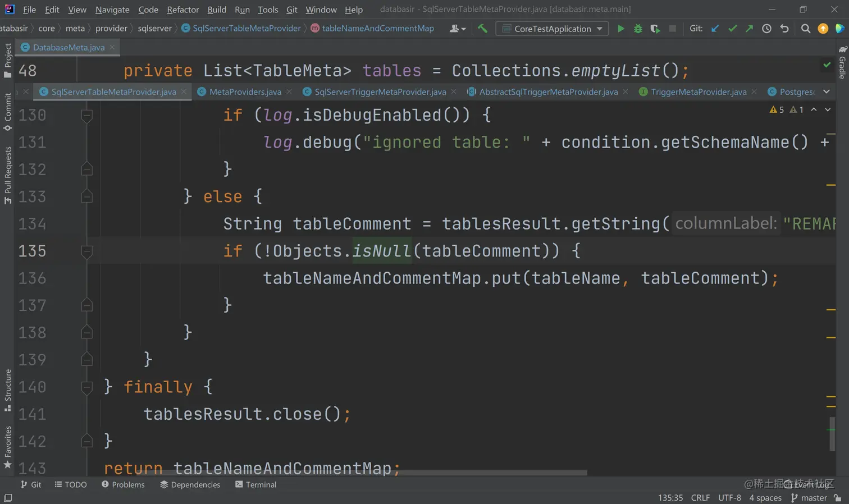Switch to the TriggerMetaProvider.java tab

coord(699,91)
